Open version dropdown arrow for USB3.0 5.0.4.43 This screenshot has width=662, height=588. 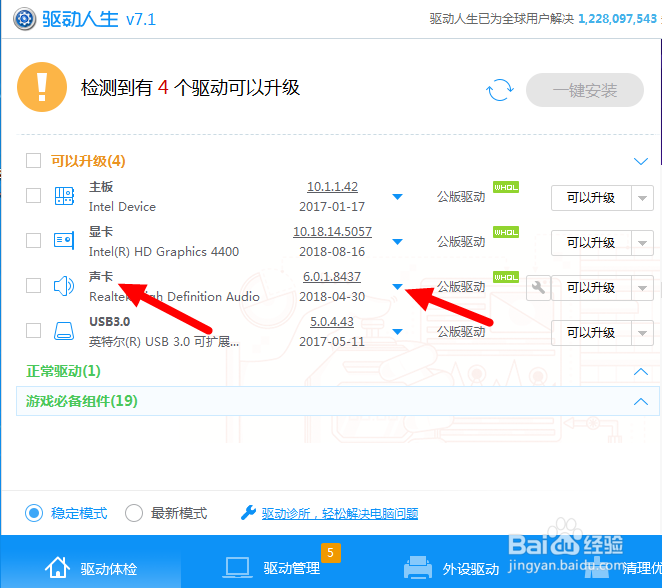click(x=397, y=332)
